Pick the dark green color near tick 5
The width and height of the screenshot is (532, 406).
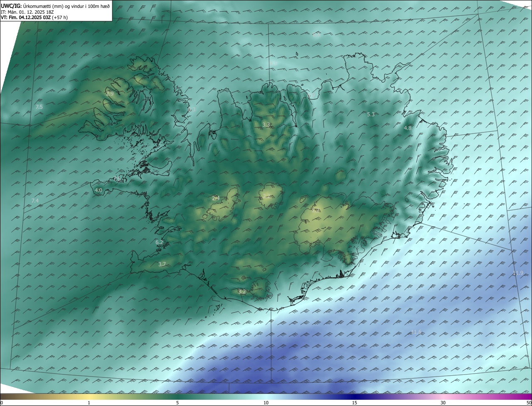177,396
